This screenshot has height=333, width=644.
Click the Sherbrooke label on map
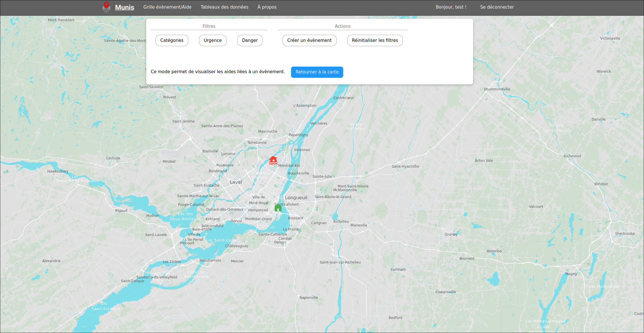pos(625,233)
